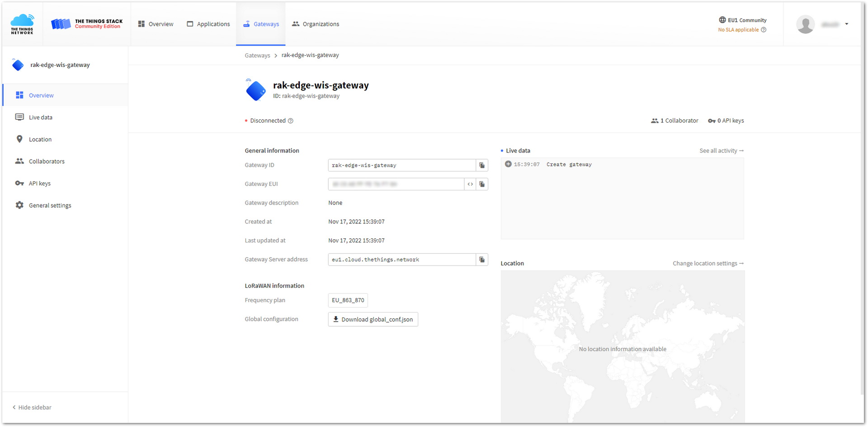868x427 pixels.
Task: Select Live data in the sidebar
Action: pos(65,117)
